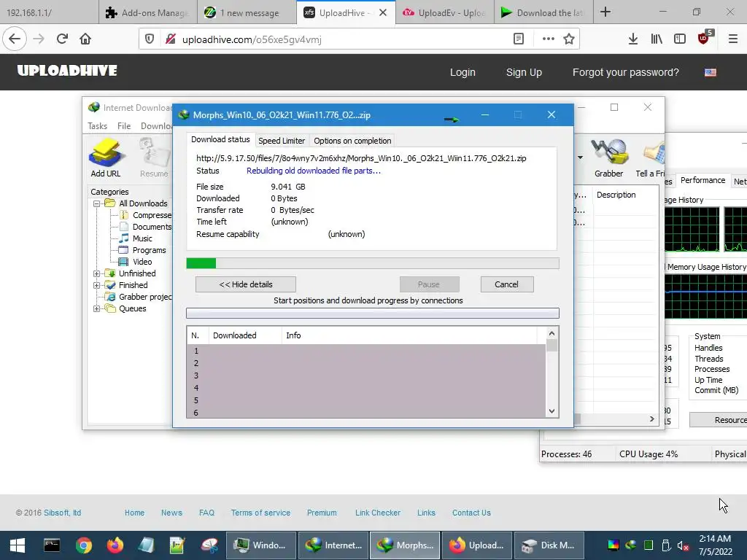Viewport: 747px width, 560px height.
Task: Open Command Prompt taskbar icon
Action: [x=52, y=545]
